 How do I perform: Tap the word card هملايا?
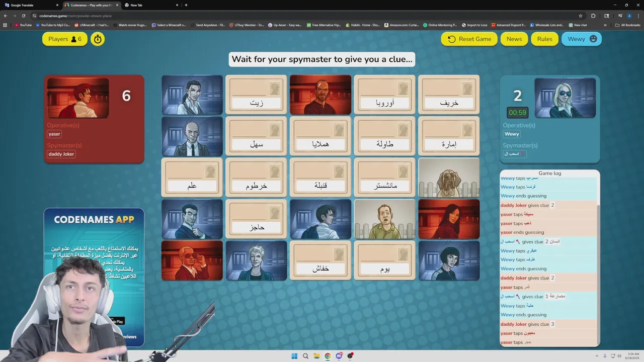pos(320,136)
